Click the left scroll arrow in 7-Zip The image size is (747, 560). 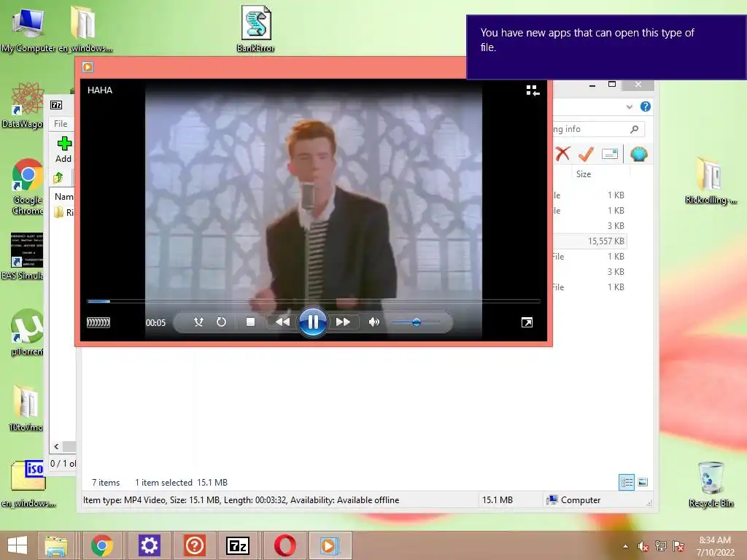[56, 446]
